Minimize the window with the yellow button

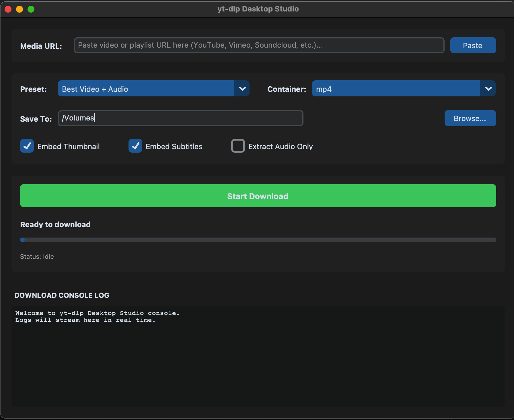20,9
